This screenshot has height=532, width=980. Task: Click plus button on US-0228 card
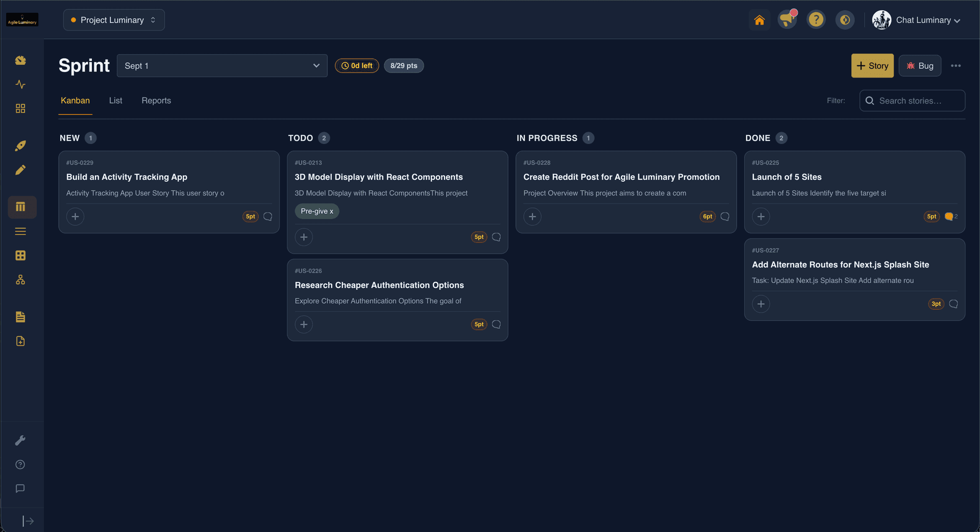(x=532, y=216)
